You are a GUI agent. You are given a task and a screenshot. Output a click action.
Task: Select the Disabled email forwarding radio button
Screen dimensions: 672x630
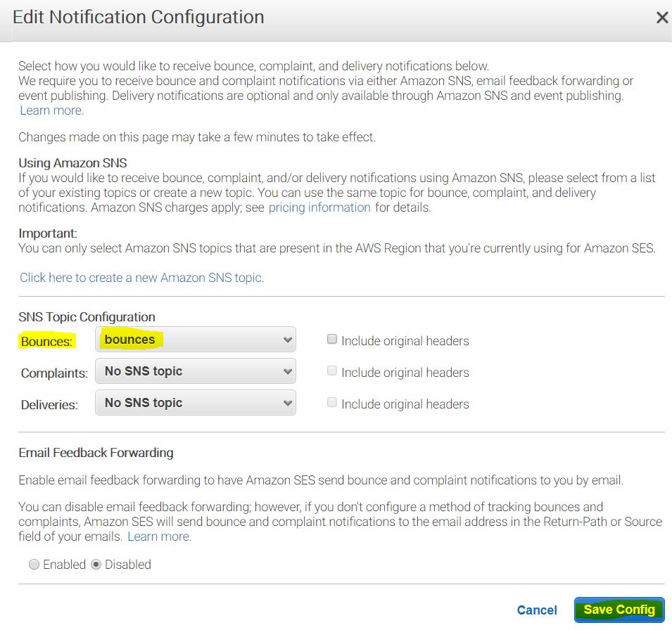point(96,565)
